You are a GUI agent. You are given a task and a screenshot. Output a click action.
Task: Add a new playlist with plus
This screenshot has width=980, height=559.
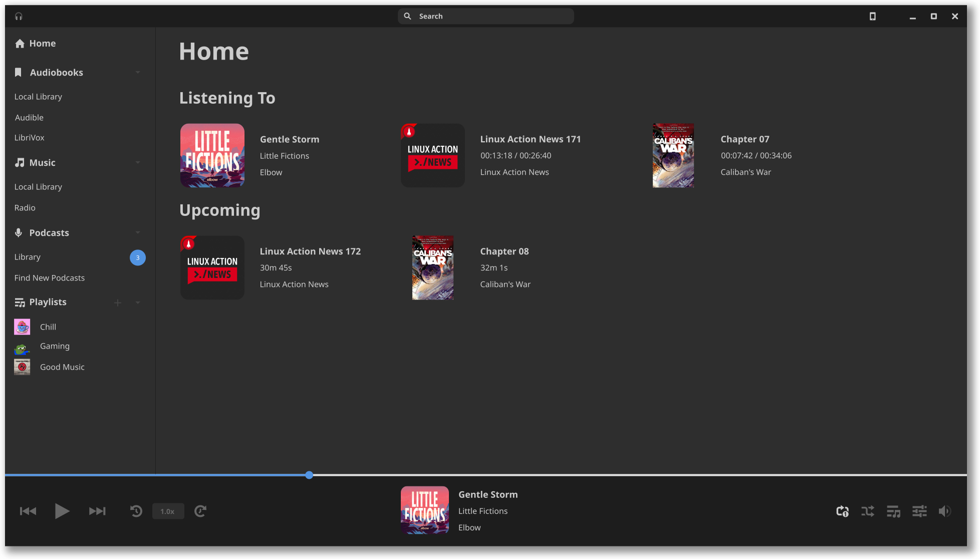pyautogui.click(x=118, y=303)
